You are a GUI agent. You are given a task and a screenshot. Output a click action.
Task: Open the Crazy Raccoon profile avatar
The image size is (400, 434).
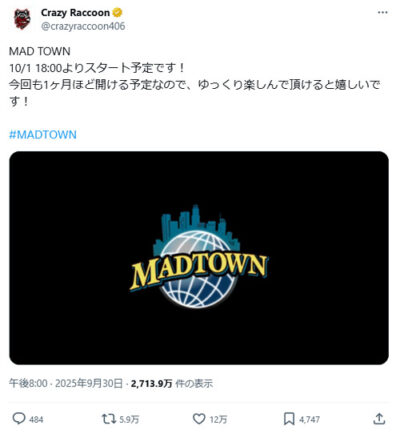22,19
